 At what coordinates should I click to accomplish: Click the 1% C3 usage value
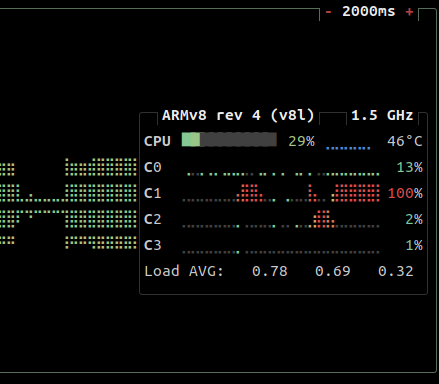[x=414, y=245]
